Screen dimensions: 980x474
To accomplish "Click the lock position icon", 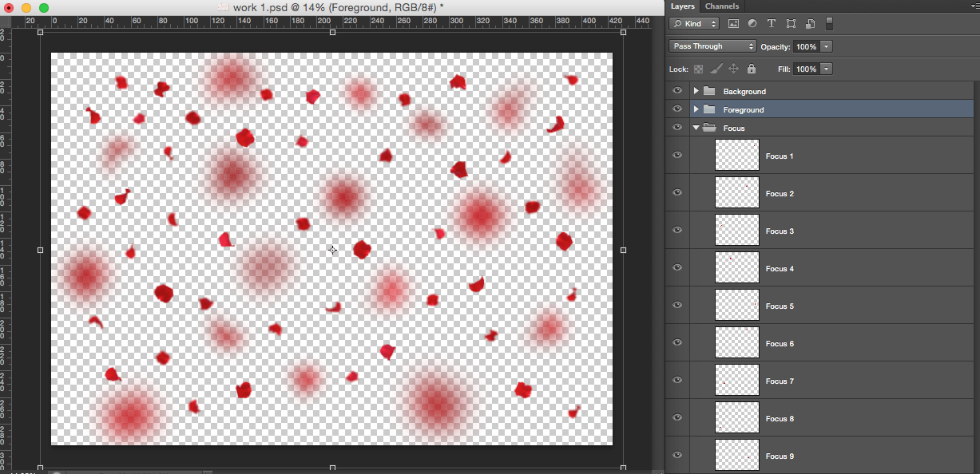I will point(734,69).
